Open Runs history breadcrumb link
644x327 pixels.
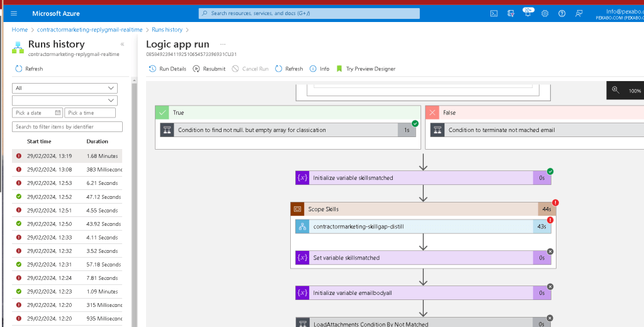(x=167, y=30)
